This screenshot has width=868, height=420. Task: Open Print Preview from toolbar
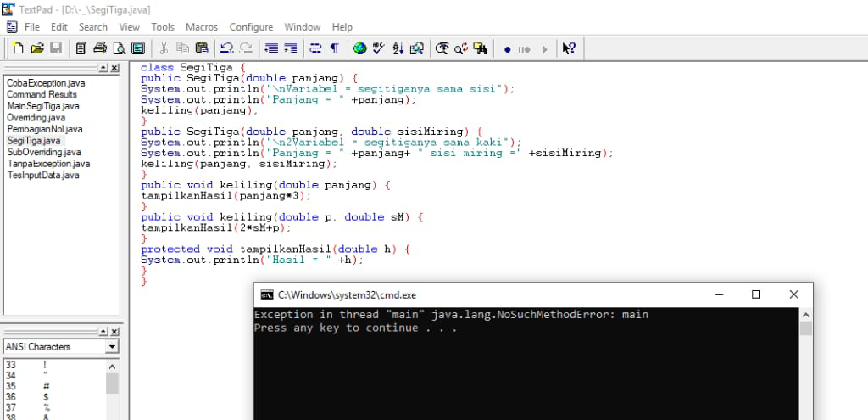(119, 48)
